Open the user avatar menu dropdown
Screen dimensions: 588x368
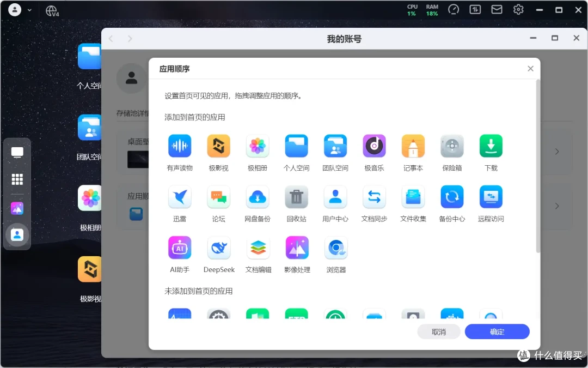(20, 9)
